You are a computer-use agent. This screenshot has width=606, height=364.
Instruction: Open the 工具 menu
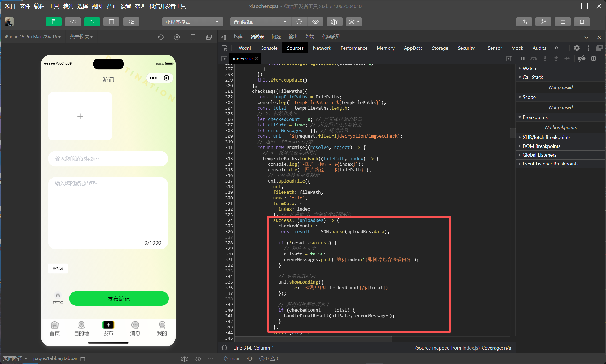pos(54,6)
